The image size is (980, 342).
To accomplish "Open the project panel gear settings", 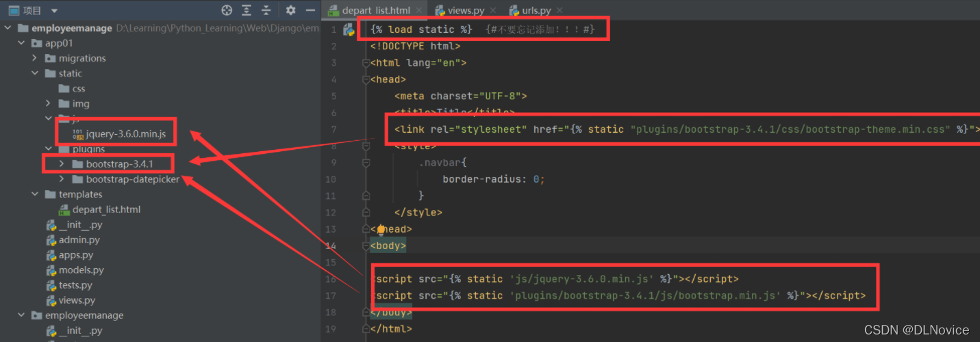I will 291,10.
